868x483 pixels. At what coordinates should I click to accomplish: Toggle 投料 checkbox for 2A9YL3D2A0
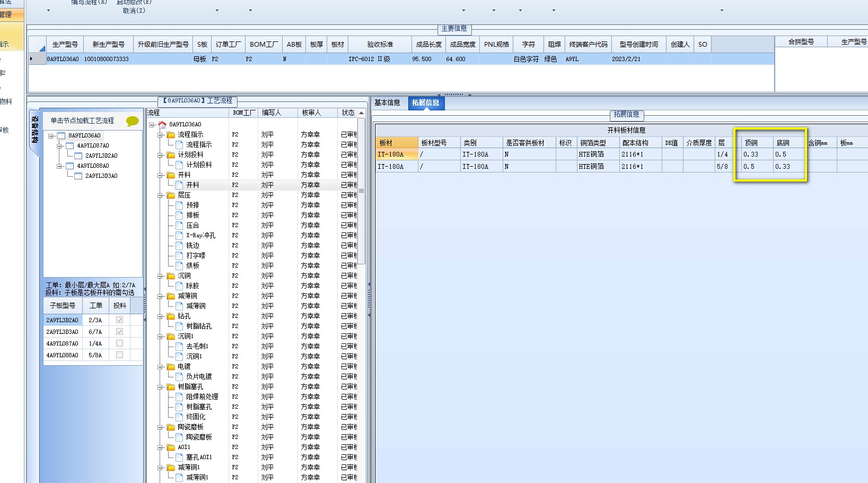[x=119, y=320]
